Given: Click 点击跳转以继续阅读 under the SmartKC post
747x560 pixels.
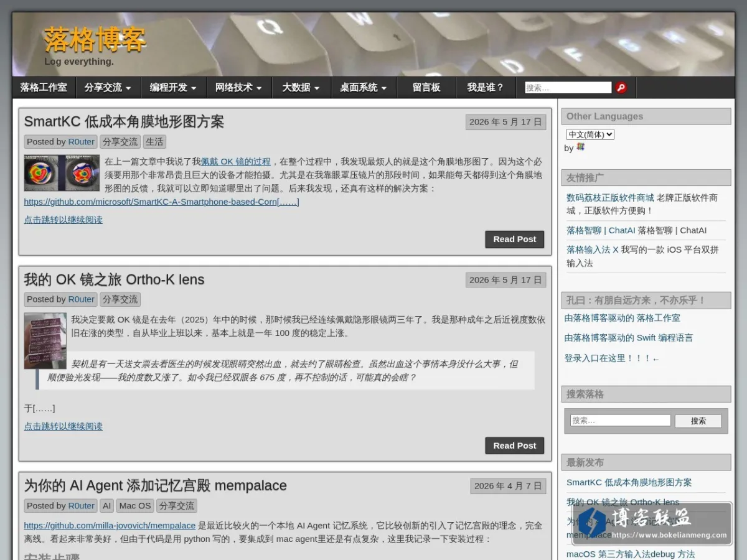Looking at the screenshot, I should pyautogui.click(x=63, y=220).
